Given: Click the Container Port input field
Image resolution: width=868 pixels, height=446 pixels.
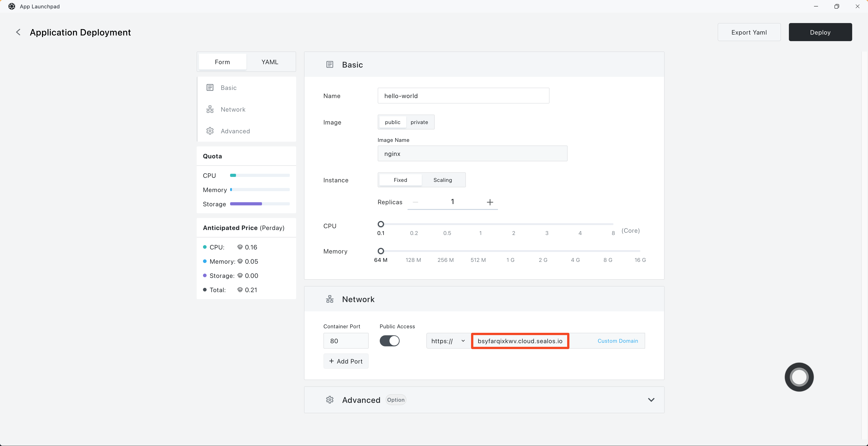Looking at the screenshot, I should (x=346, y=341).
